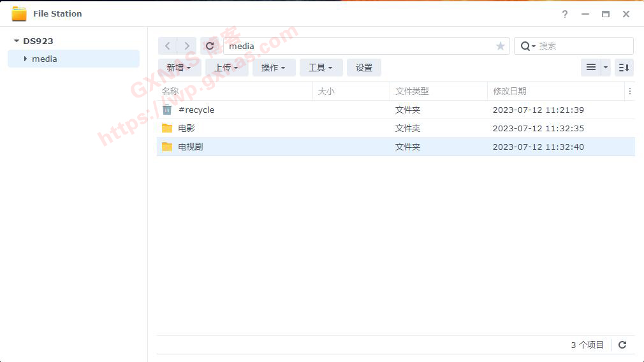Refresh the media folder path
This screenshot has height=362, width=644.
click(210, 46)
